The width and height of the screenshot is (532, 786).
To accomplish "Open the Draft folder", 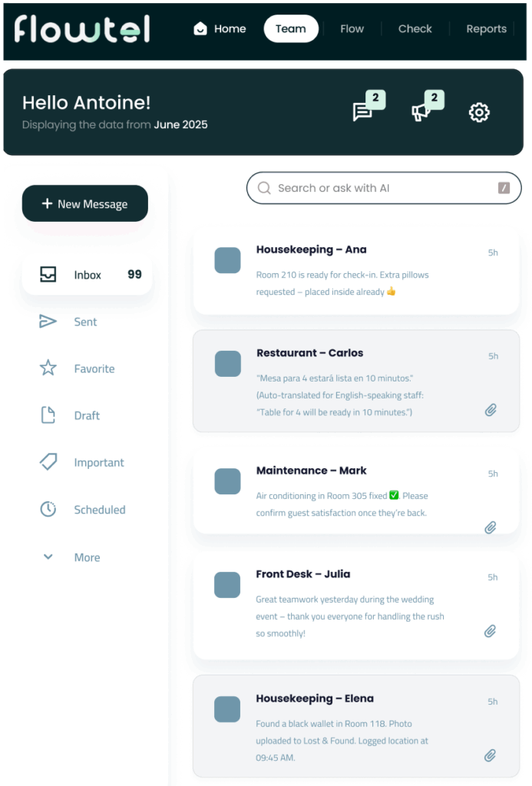I will point(86,415).
